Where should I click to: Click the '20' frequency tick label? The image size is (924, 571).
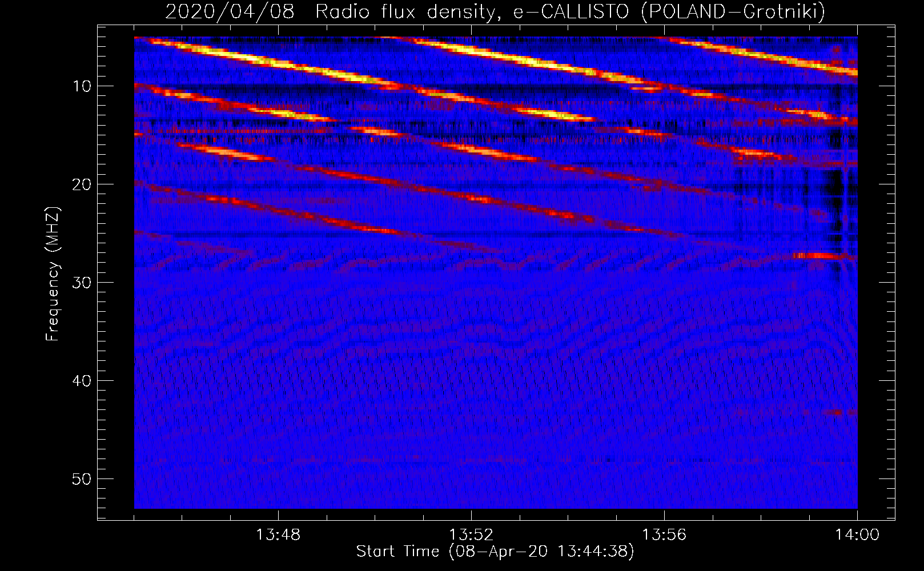(82, 184)
